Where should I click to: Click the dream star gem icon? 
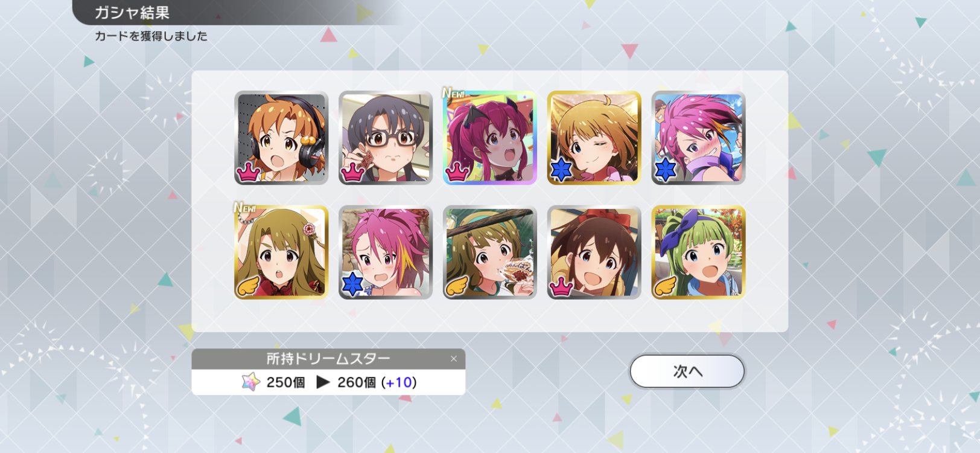coord(250,382)
